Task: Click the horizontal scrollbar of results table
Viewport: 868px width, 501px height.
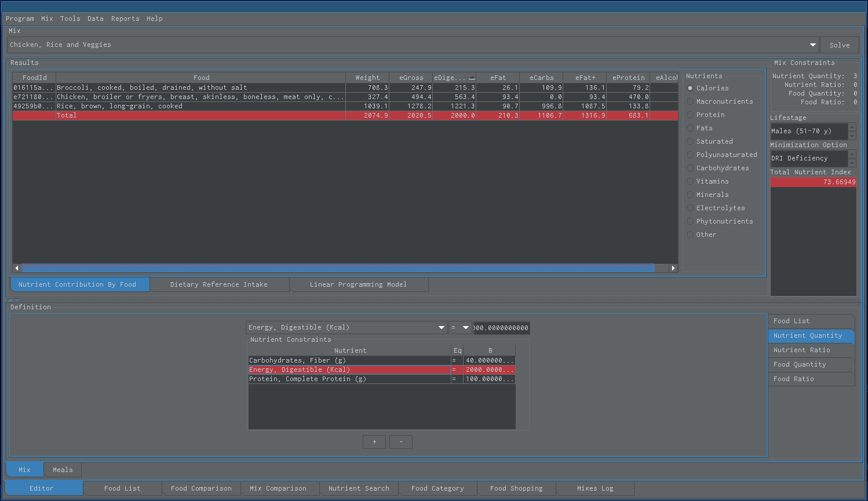Action: [x=338, y=268]
